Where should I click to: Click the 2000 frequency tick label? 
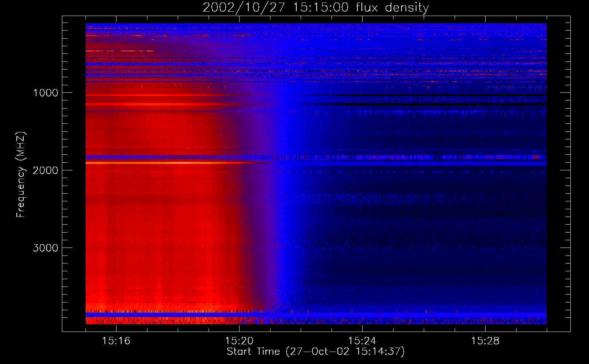46,170
